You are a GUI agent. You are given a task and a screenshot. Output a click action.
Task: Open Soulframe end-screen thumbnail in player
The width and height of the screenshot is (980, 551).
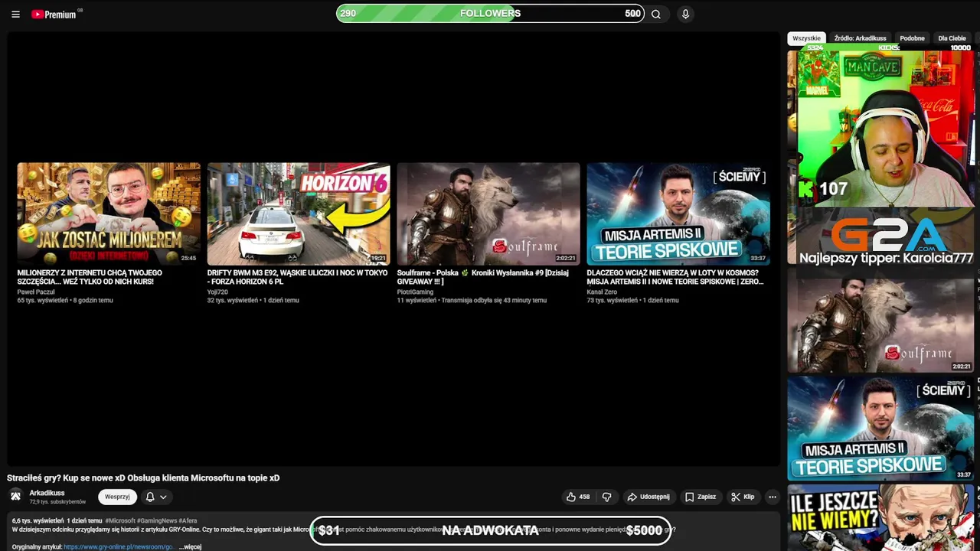[x=488, y=214]
